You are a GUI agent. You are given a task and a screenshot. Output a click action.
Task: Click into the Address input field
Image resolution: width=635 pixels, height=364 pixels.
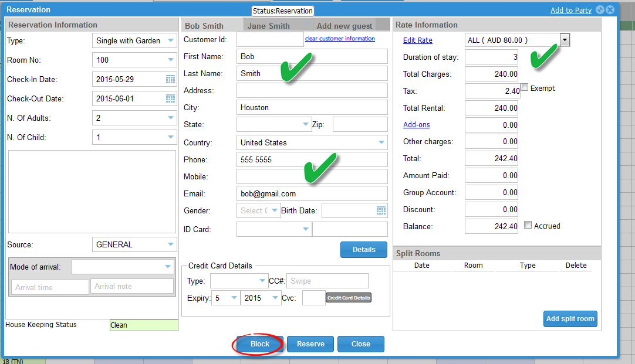pyautogui.click(x=312, y=90)
